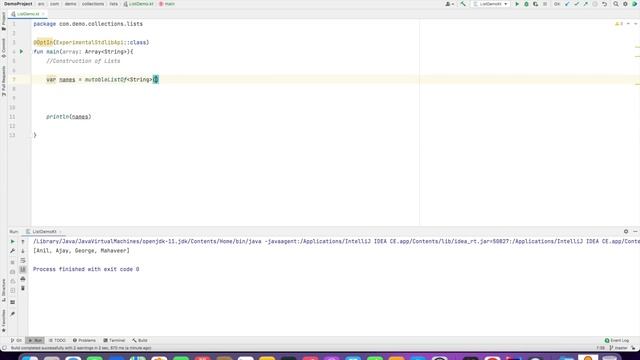The width and height of the screenshot is (640, 360).
Task: Open the Project tool window on left edge
Action: (4, 21)
